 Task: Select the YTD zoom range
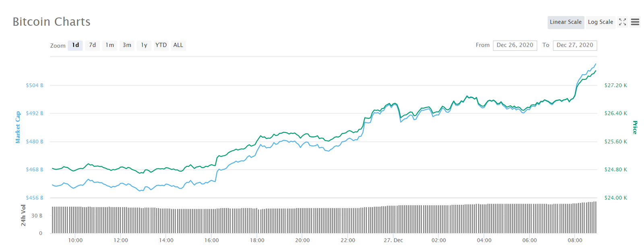coord(161,45)
